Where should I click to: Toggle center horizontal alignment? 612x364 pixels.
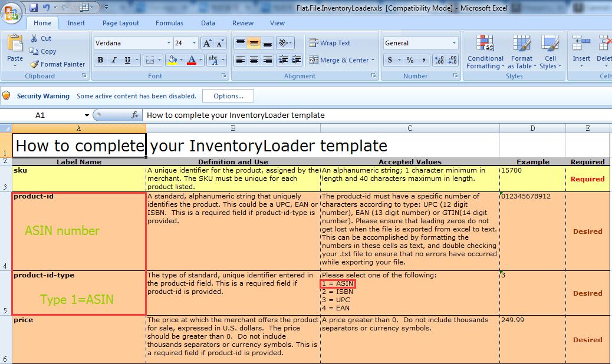[254, 60]
